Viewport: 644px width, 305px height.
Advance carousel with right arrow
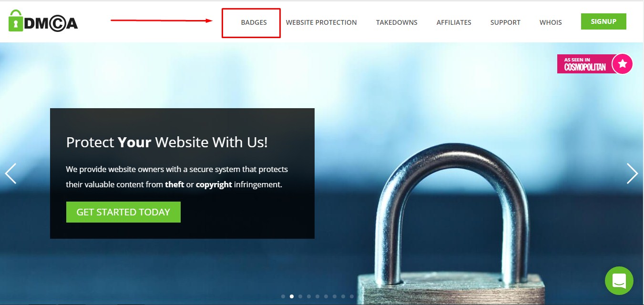point(632,173)
